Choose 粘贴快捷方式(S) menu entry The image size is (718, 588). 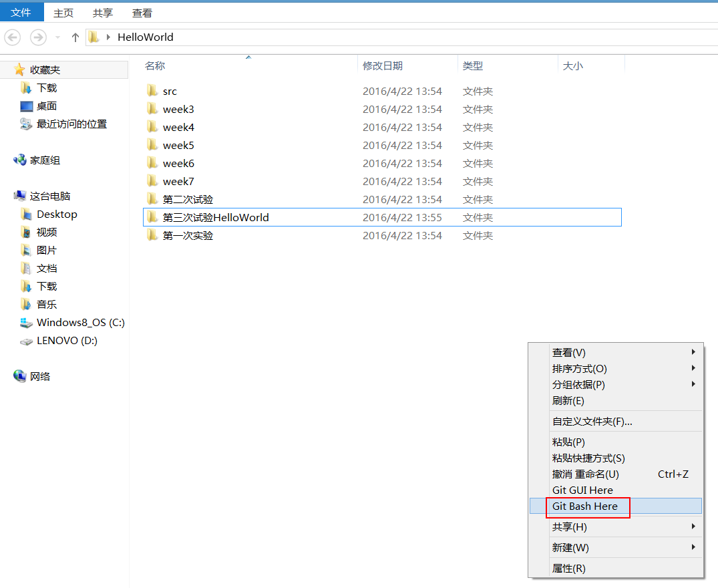click(616, 458)
